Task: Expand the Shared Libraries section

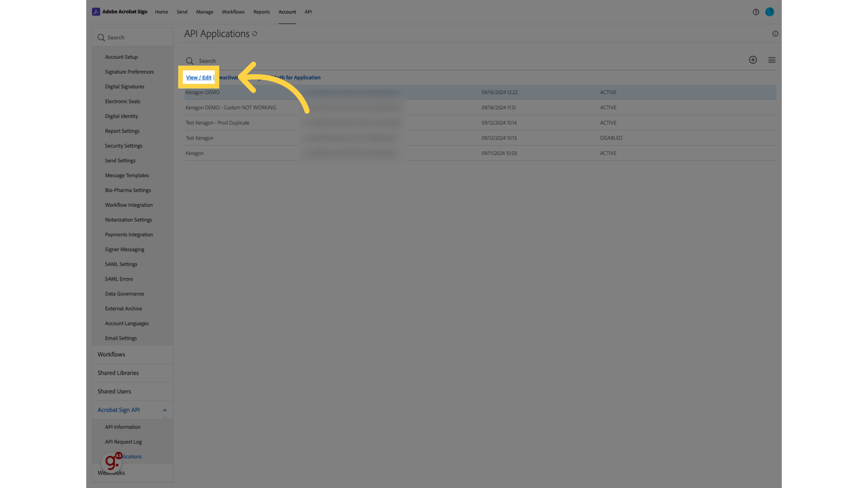Action: [132, 373]
